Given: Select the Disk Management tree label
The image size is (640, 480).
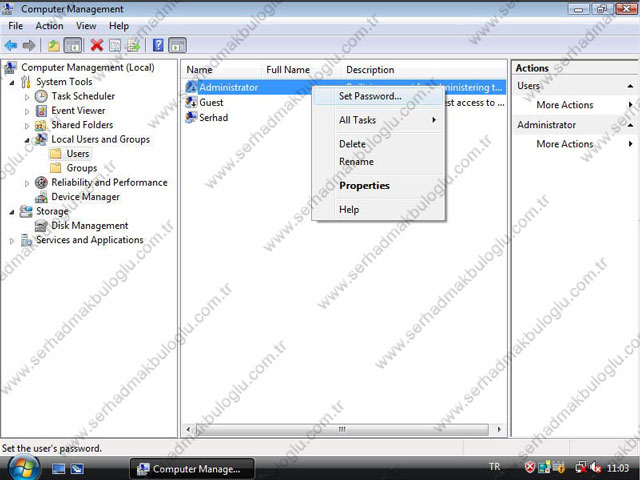Looking at the screenshot, I should pos(89,226).
